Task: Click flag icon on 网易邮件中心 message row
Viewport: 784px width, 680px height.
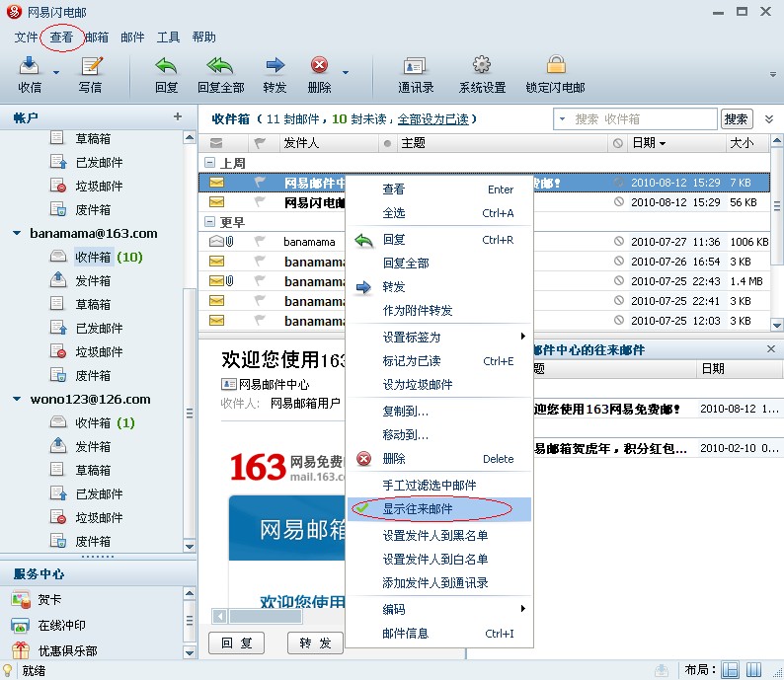Action: coord(259,183)
